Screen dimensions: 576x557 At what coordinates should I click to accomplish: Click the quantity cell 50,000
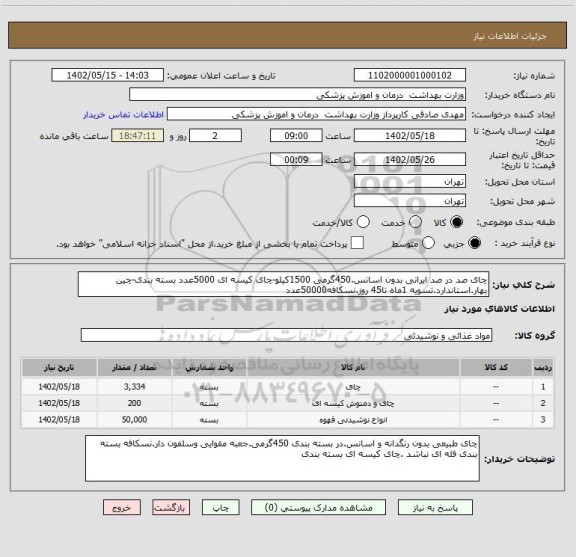134,420
